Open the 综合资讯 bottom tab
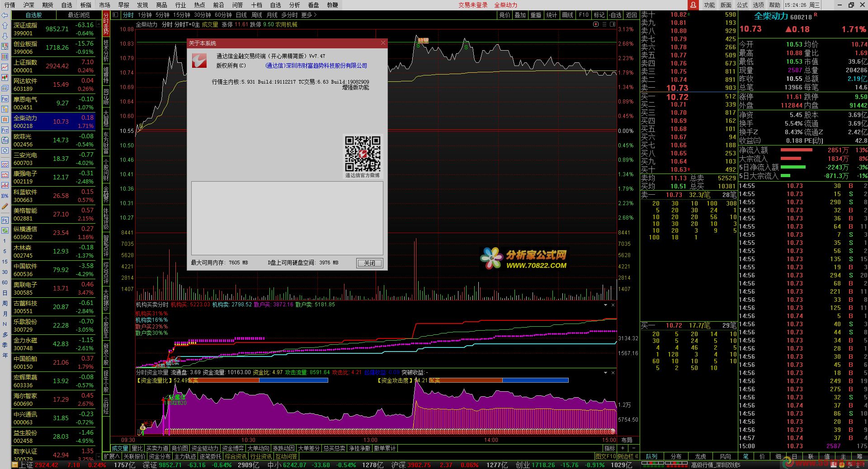The height and width of the screenshot is (469, 868). point(236,456)
